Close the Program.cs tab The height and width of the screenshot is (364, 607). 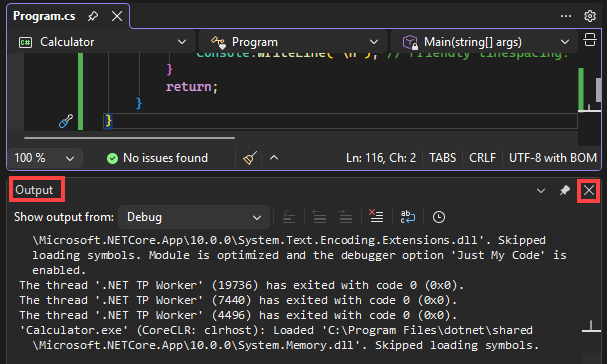117,16
